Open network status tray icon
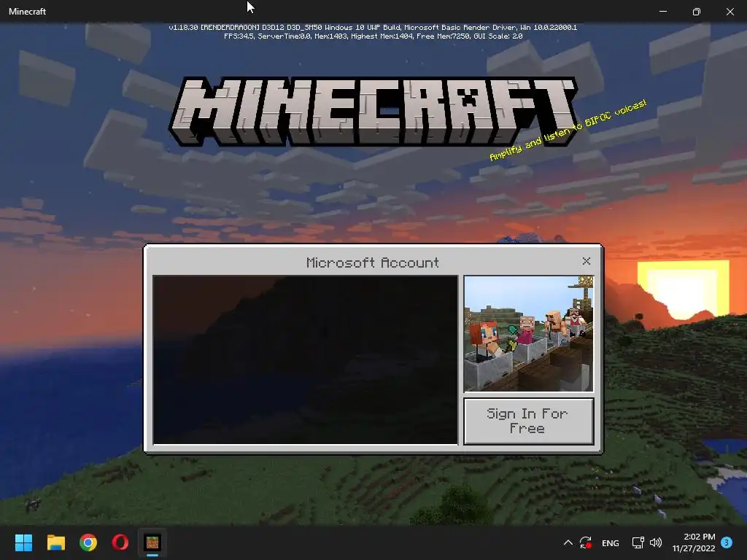 (638, 542)
